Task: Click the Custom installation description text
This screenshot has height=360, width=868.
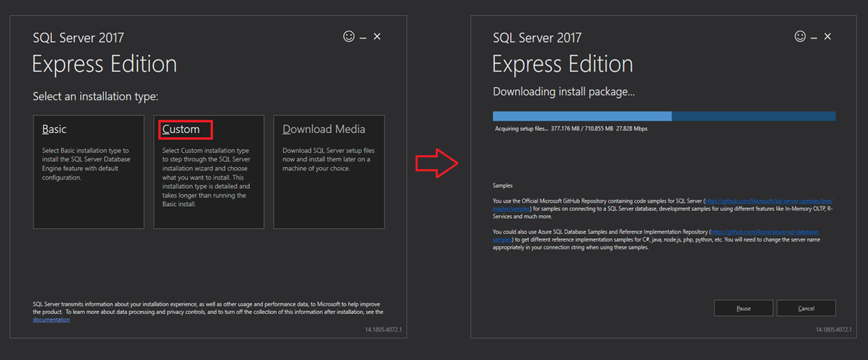Action: click(206, 178)
